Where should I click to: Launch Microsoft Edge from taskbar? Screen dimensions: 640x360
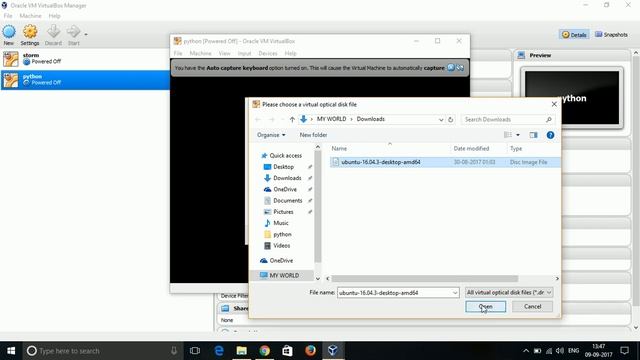[x=219, y=351]
